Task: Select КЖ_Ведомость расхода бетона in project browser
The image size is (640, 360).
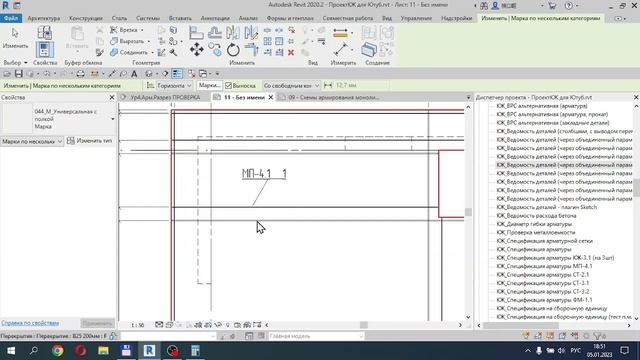Action: 536,216
